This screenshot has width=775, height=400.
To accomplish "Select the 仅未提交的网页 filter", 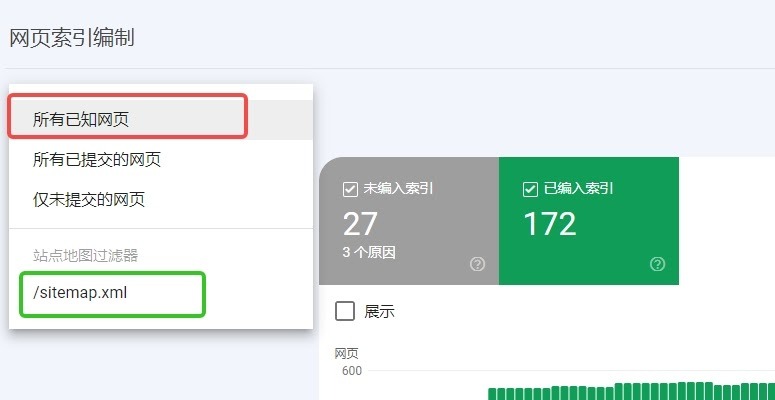I will click(x=161, y=200).
